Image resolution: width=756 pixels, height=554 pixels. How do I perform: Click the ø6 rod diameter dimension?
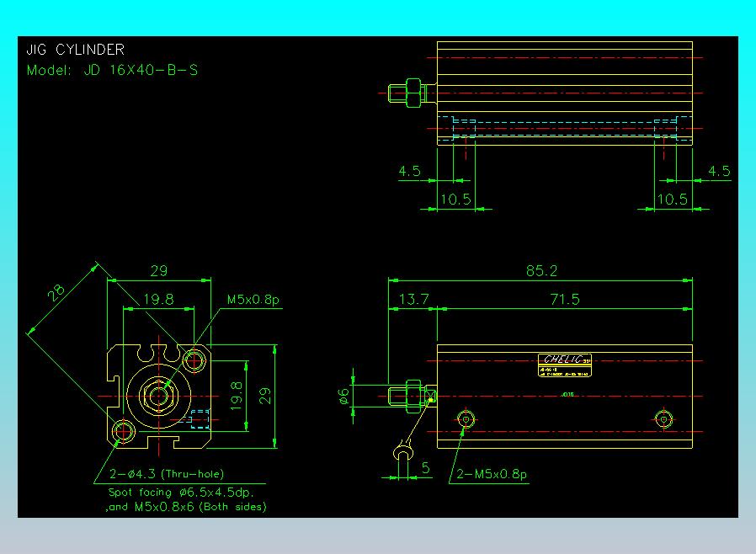click(343, 396)
